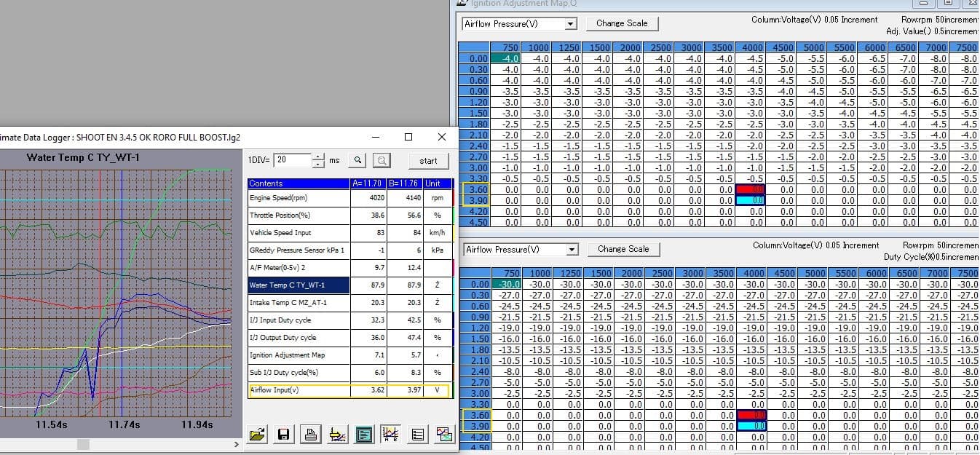Screen dimensions: 980x455
Task: Click the highlighted -4.0 cell in ignition map
Action: pyautogui.click(x=507, y=58)
